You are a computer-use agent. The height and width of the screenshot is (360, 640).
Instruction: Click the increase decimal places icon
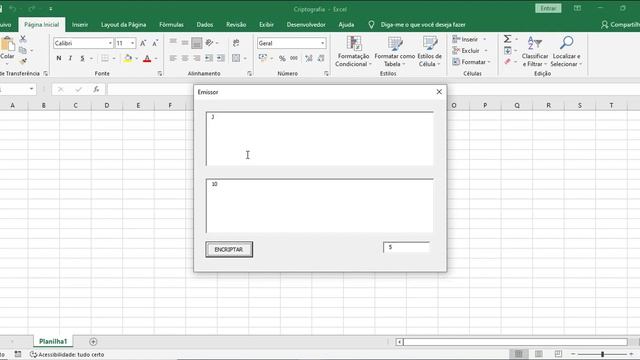click(309, 58)
